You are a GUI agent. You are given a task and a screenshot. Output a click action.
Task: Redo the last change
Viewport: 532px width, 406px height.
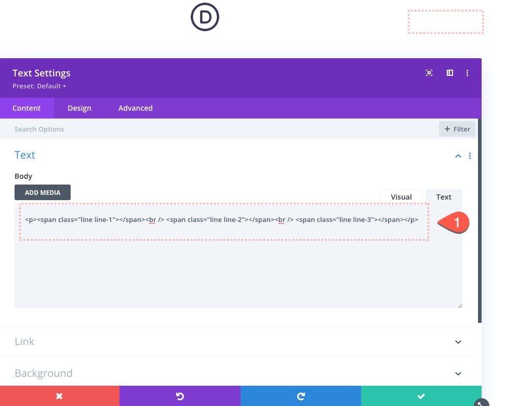point(300,396)
